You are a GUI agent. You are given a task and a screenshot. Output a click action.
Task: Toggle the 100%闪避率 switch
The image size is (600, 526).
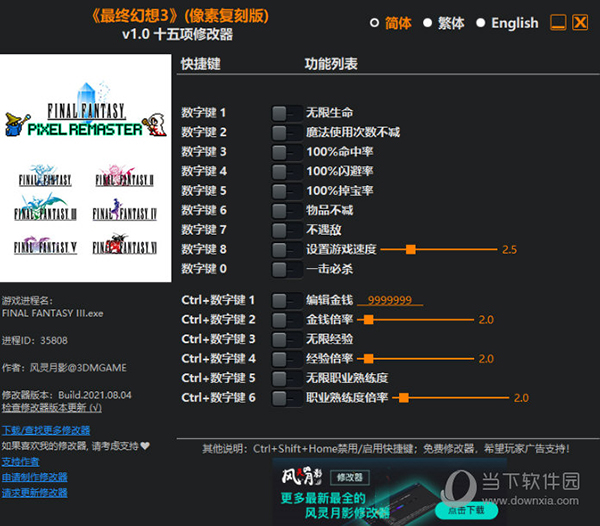287,172
